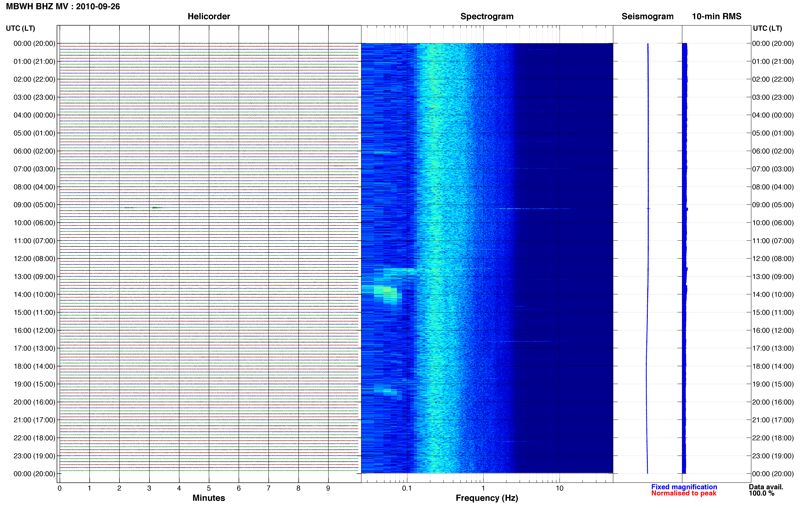The image size is (812, 508).
Task: Click the left 03:00 (23:00) time label
Action: coord(34,97)
